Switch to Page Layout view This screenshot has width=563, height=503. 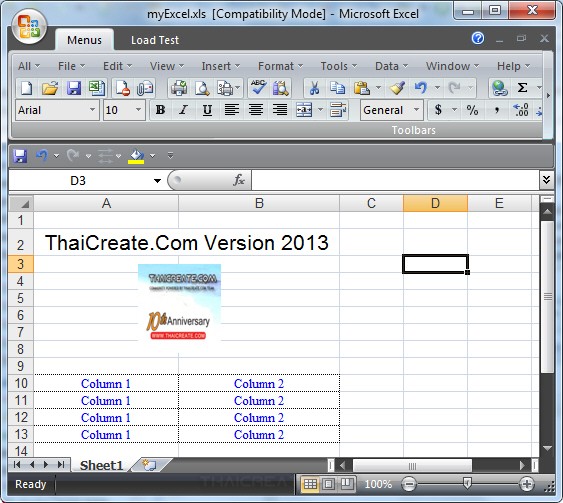(x=329, y=484)
